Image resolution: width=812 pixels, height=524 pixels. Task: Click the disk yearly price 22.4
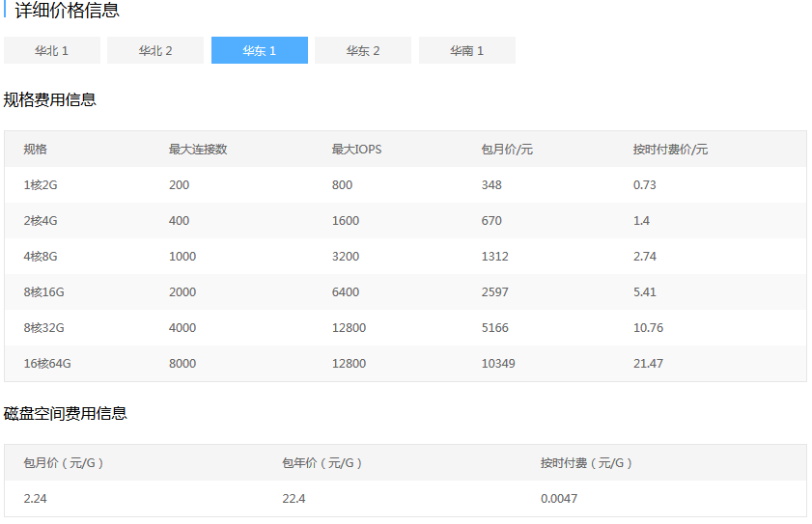(294, 499)
